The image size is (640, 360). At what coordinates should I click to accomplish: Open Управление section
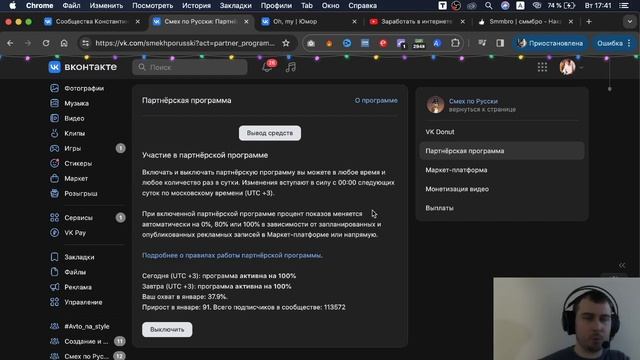point(83,302)
